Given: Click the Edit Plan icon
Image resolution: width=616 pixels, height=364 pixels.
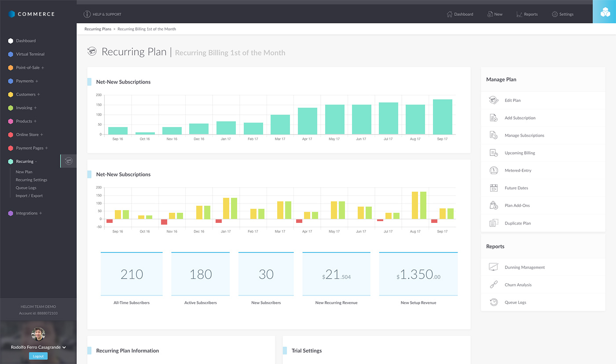Looking at the screenshot, I should (493, 100).
